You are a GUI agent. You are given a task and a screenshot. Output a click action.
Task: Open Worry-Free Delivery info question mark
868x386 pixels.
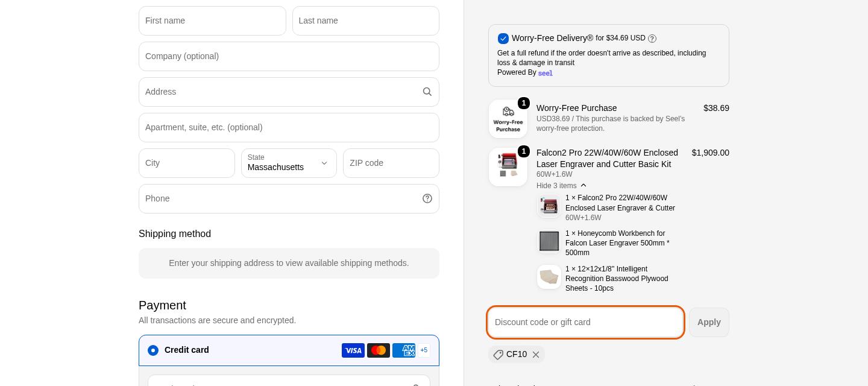point(652,39)
